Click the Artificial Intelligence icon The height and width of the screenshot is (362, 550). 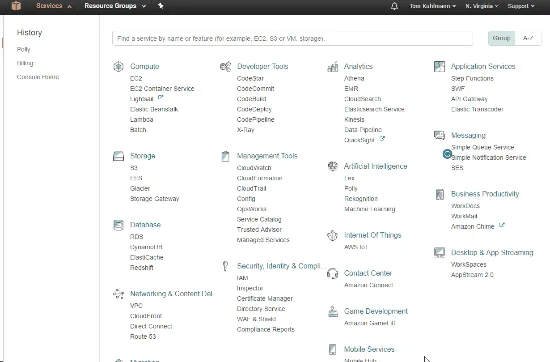tap(333, 166)
